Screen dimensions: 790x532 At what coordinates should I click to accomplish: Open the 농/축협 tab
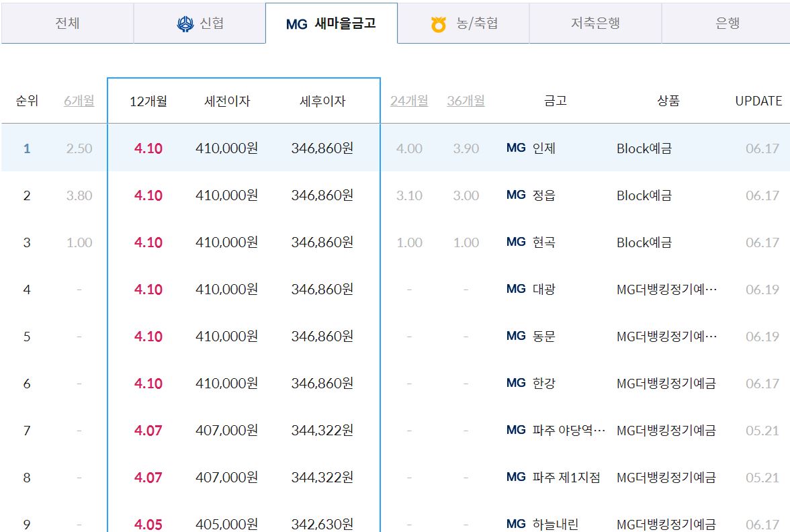464,23
